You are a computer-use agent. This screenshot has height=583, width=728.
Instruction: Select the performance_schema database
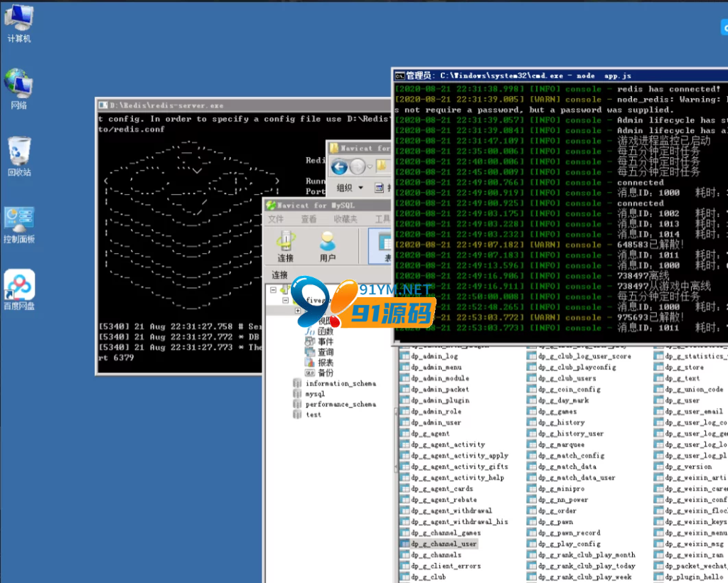click(341, 405)
